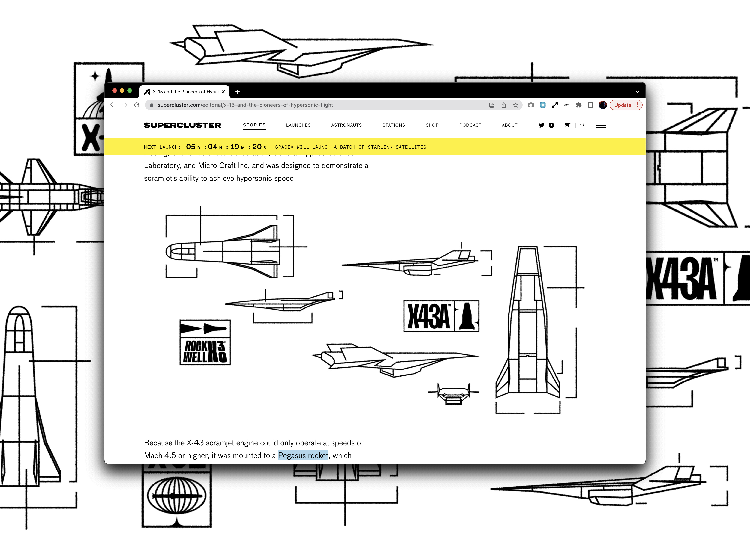This screenshot has height=560, width=750.
Task: Open the PODCAST navigation item
Action: [470, 125]
